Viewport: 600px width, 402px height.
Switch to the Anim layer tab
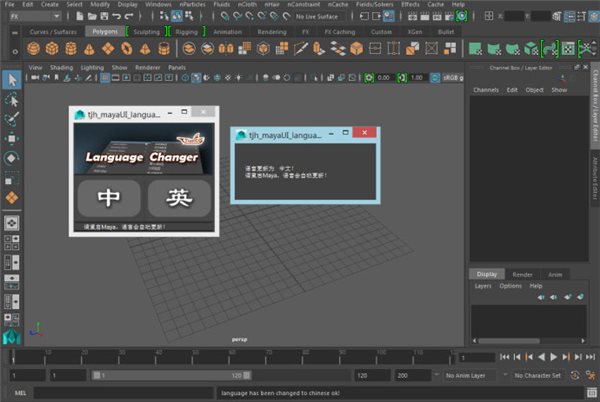555,273
